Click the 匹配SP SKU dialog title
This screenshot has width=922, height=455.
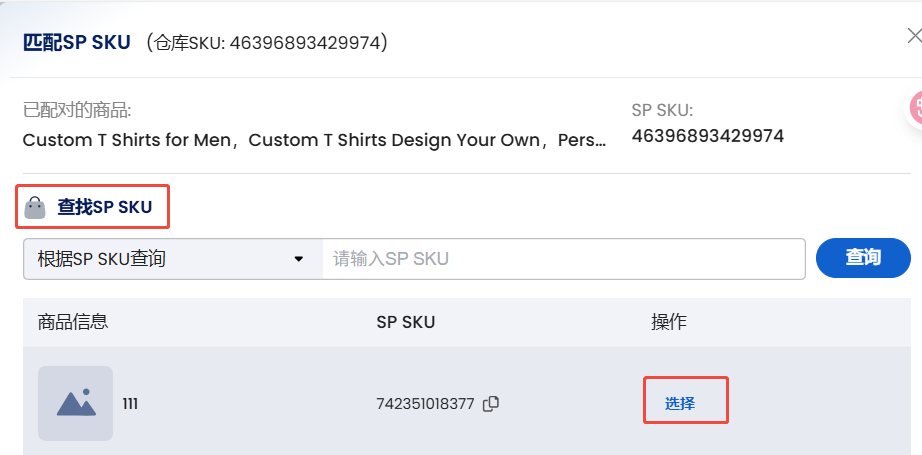76,43
